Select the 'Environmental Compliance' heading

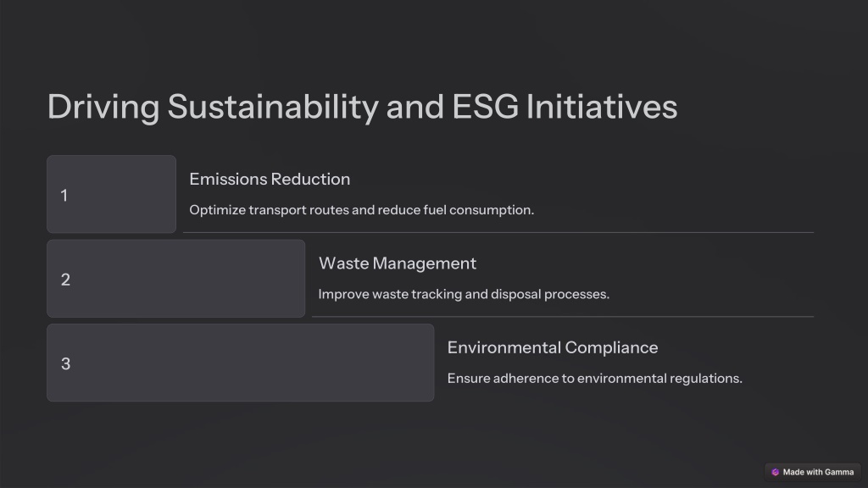tap(553, 347)
